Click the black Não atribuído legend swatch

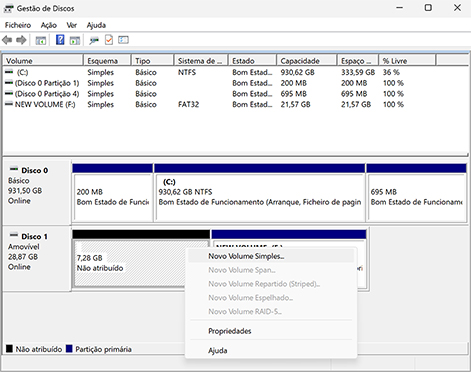pos(9,349)
